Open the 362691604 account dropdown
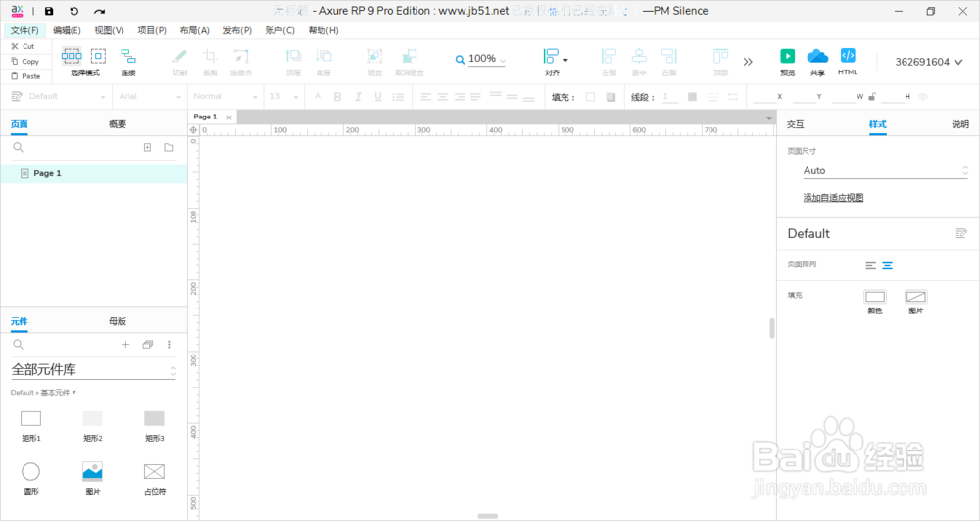Image resolution: width=980 pixels, height=521 pixels. 928,62
